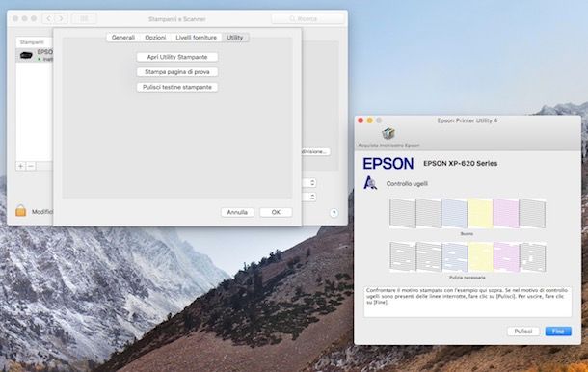This screenshot has width=588, height=372.
Task: Open the Acquista inchiostro Epson toolbar icon
Action: [388, 134]
